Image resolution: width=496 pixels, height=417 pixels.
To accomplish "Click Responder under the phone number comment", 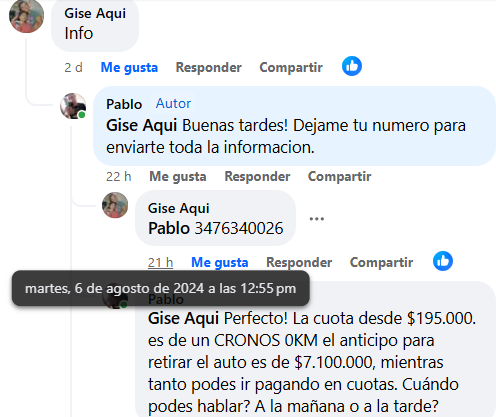I will tap(299, 263).
